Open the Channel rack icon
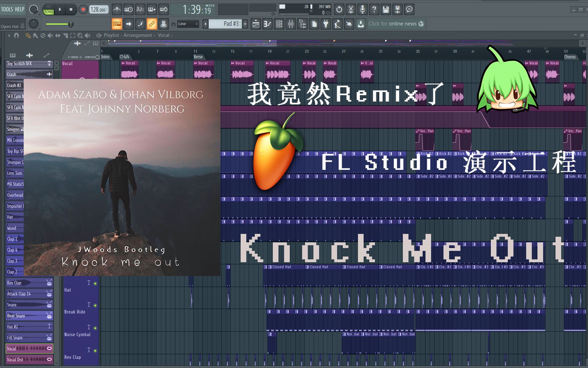This screenshot has width=588, height=368. click(x=279, y=24)
